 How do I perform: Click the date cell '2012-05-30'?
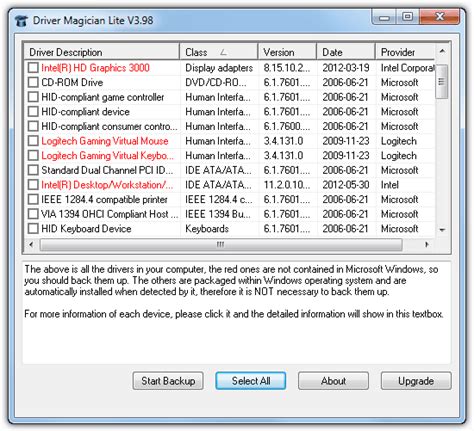(x=346, y=185)
